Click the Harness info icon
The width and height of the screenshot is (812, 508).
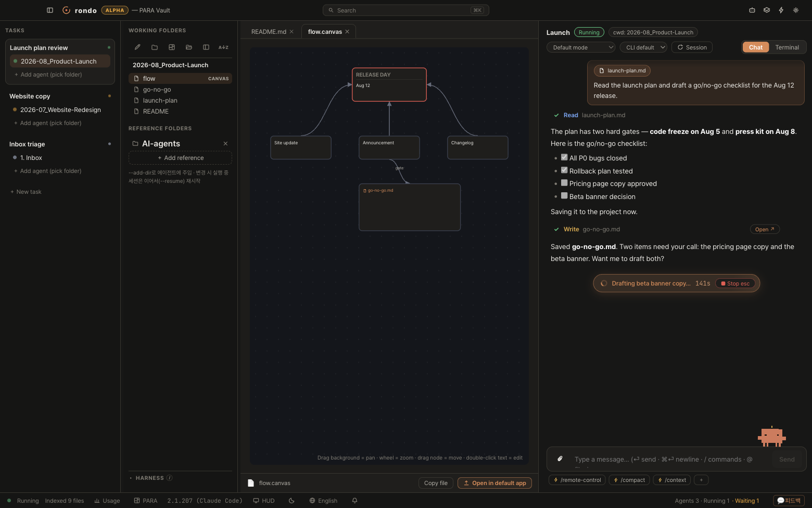point(169,478)
